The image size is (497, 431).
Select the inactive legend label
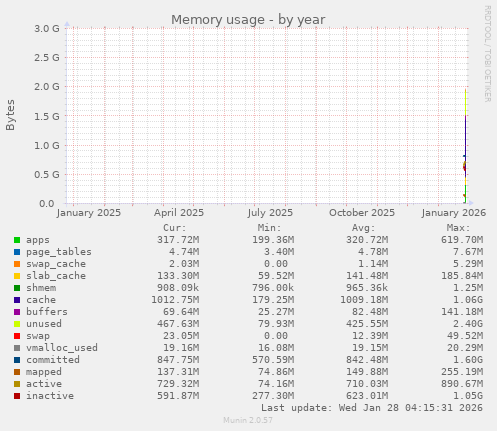click(x=50, y=396)
